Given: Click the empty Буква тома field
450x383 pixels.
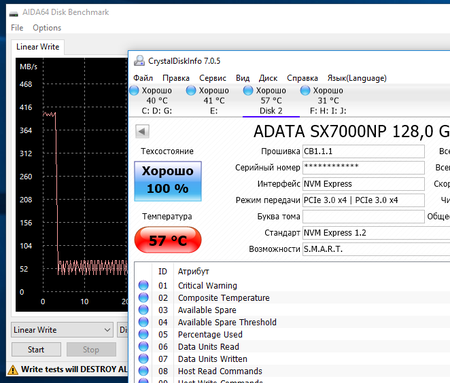Looking at the screenshot, I should [x=363, y=217].
